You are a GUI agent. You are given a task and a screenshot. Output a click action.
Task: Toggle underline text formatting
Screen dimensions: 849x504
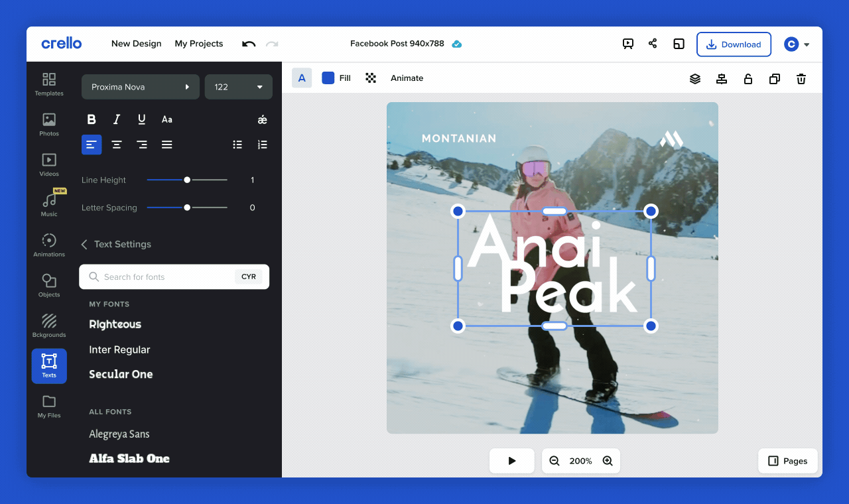coord(142,119)
